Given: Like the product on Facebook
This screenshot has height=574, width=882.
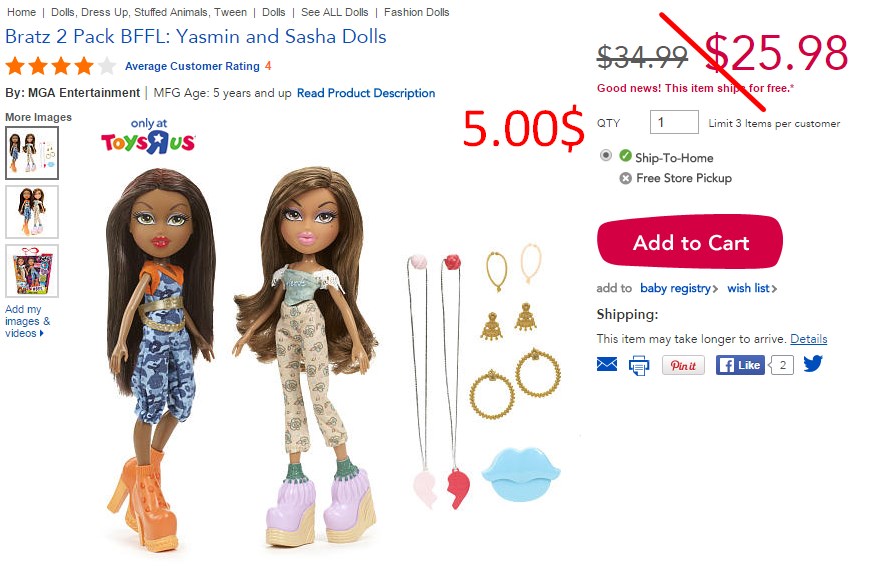Looking at the screenshot, I should 740,365.
